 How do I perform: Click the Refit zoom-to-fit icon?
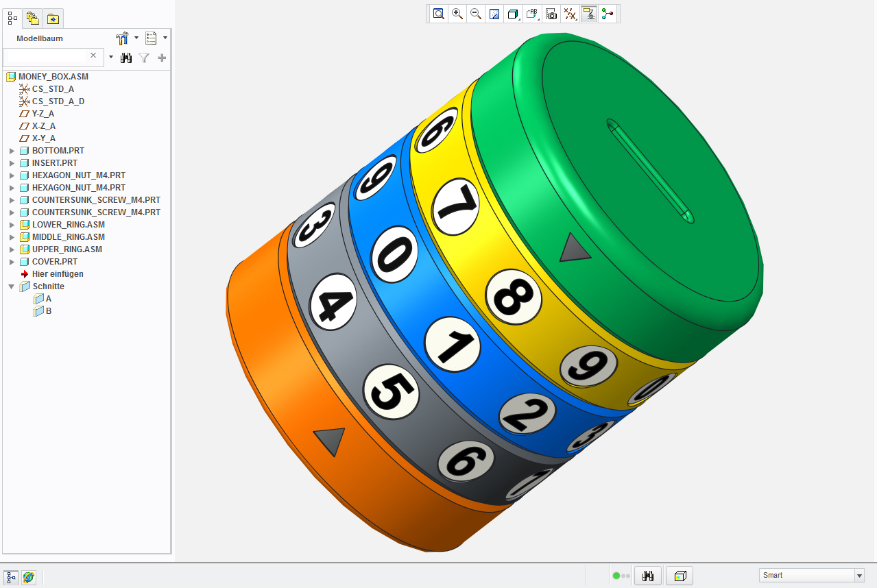439,14
